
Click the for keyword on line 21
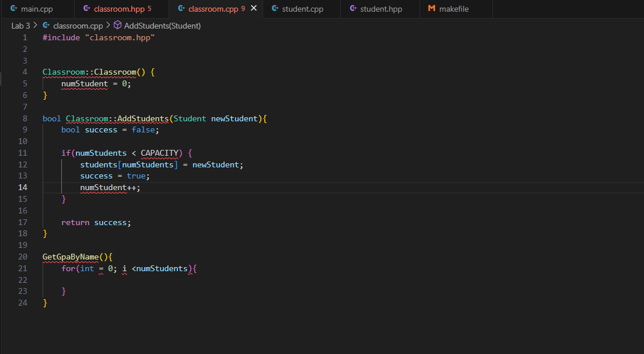pyautogui.click(x=68, y=269)
